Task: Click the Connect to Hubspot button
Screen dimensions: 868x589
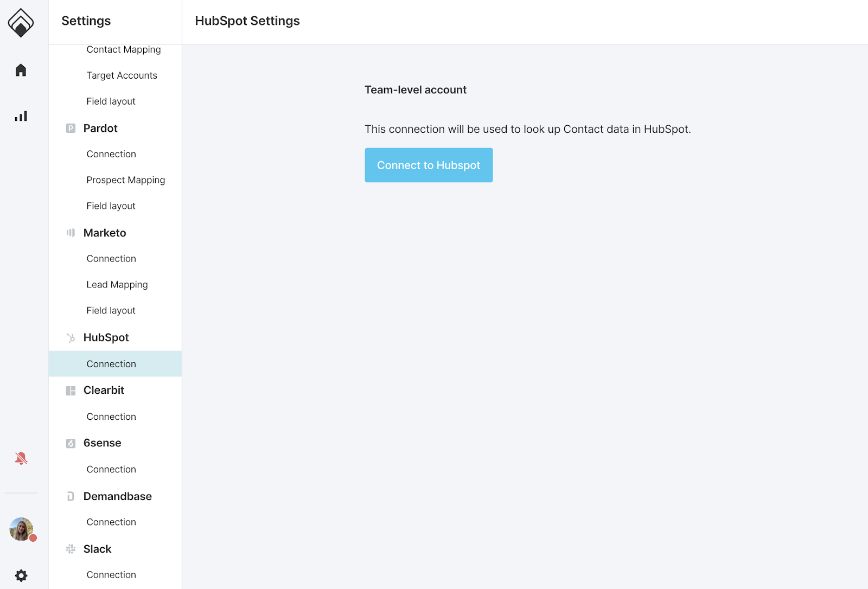Action: 429,165
